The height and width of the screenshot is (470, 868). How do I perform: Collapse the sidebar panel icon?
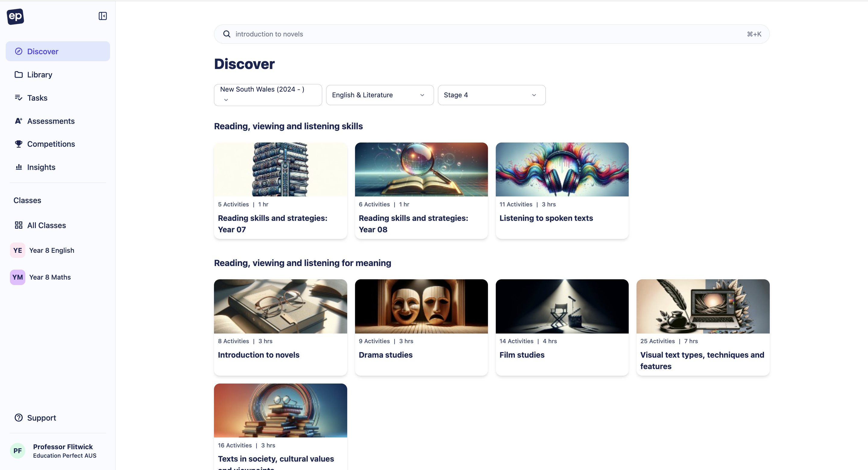click(x=102, y=16)
